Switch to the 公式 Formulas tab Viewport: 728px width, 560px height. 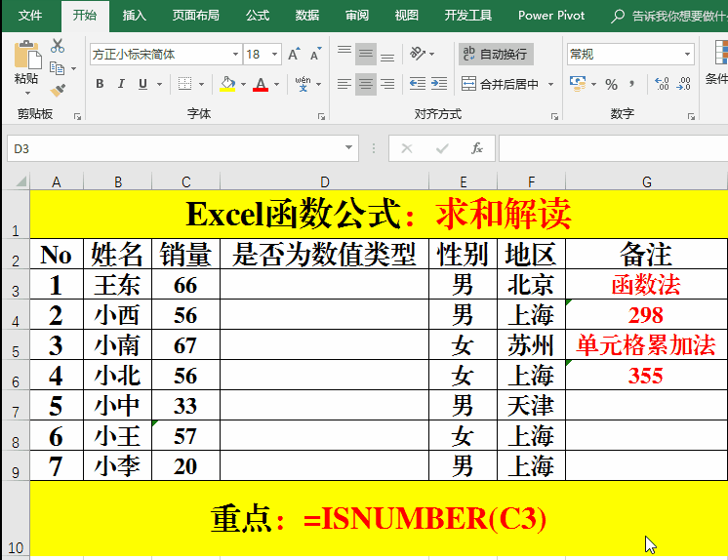(x=258, y=16)
